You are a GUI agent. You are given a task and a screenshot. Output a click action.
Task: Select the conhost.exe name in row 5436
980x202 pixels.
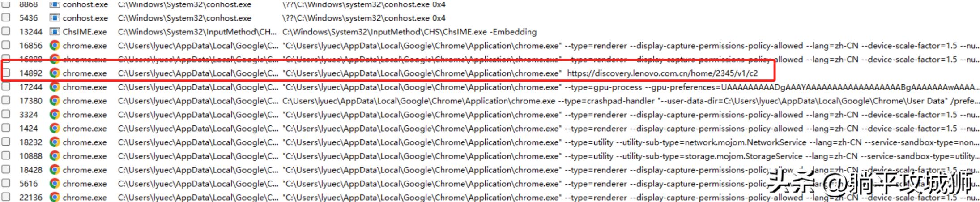85,18
